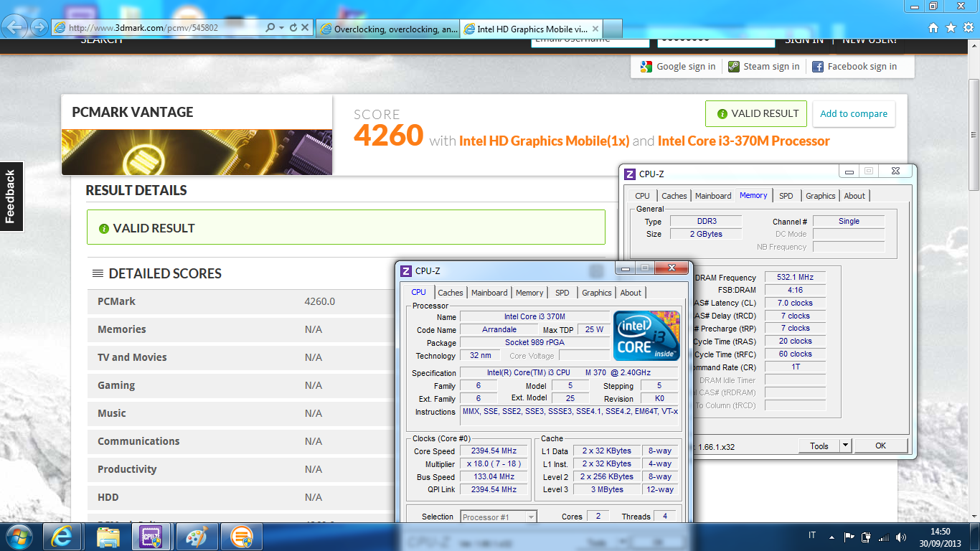Open the Mainboard tab in the front CPU-Z window

point(489,293)
